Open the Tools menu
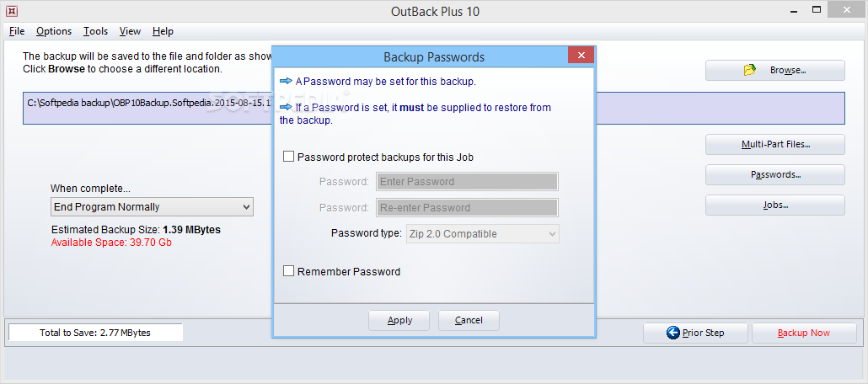The height and width of the screenshot is (384, 868). pos(95,31)
